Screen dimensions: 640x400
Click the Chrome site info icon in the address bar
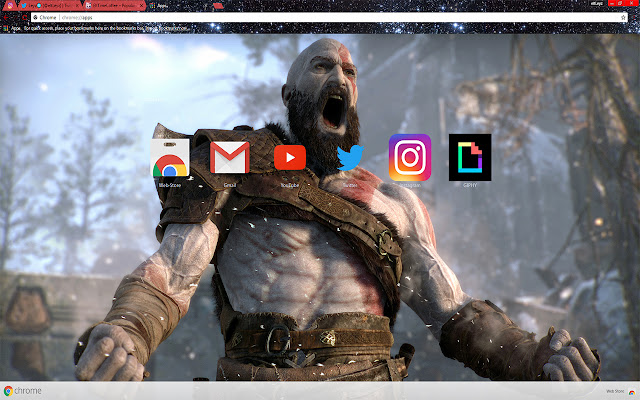(36, 18)
